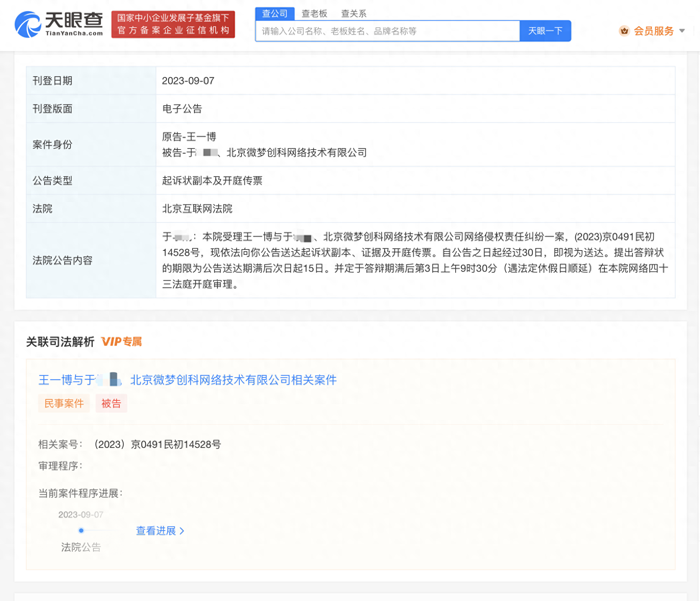Click the member crown icon

pos(624,31)
